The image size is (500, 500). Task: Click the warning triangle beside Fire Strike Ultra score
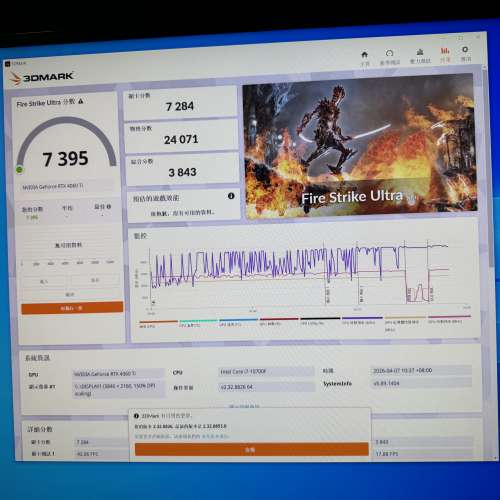[81, 101]
